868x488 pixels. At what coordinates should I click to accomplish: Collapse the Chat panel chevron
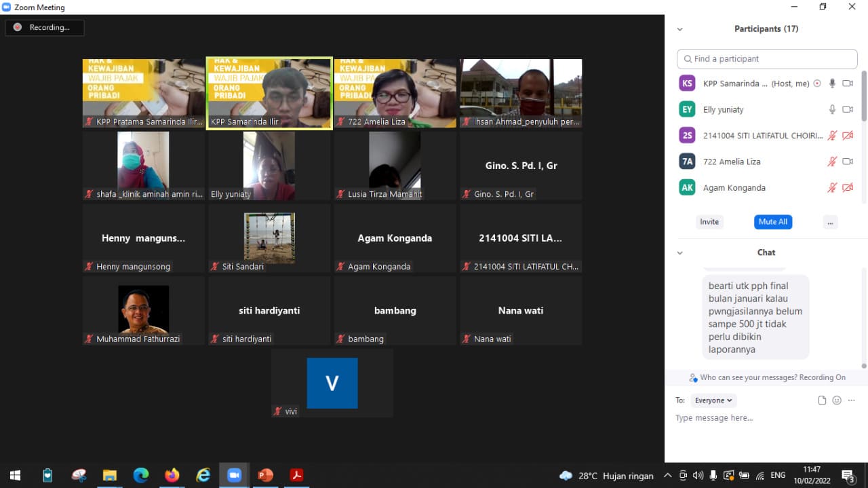coord(679,252)
